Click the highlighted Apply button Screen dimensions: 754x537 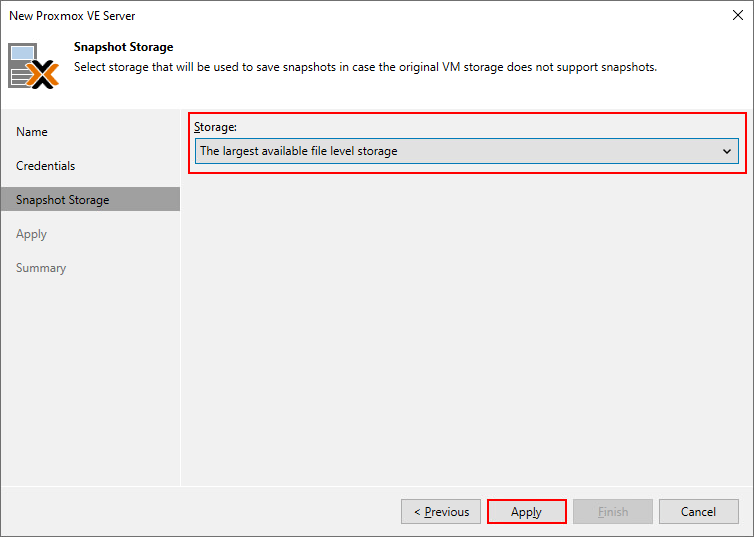coord(526,512)
